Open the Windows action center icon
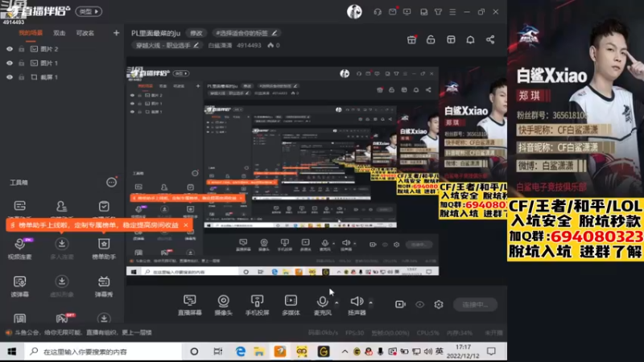The image size is (644, 362). point(491,352)
